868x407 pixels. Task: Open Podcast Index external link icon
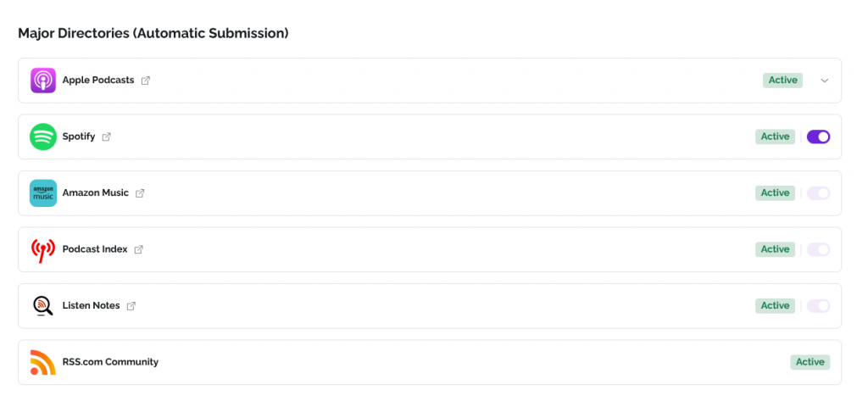[139, 249]
